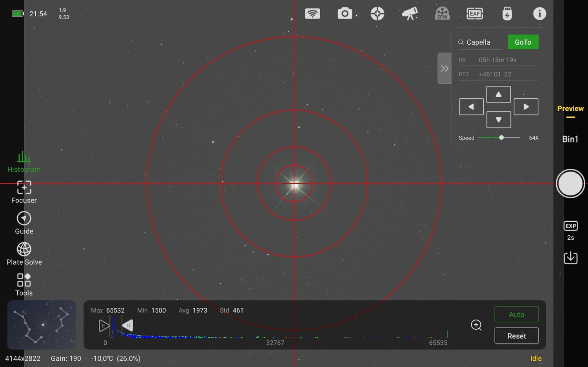
Task: Open the EFW filter wheel settings
Action: pos(442,13)
